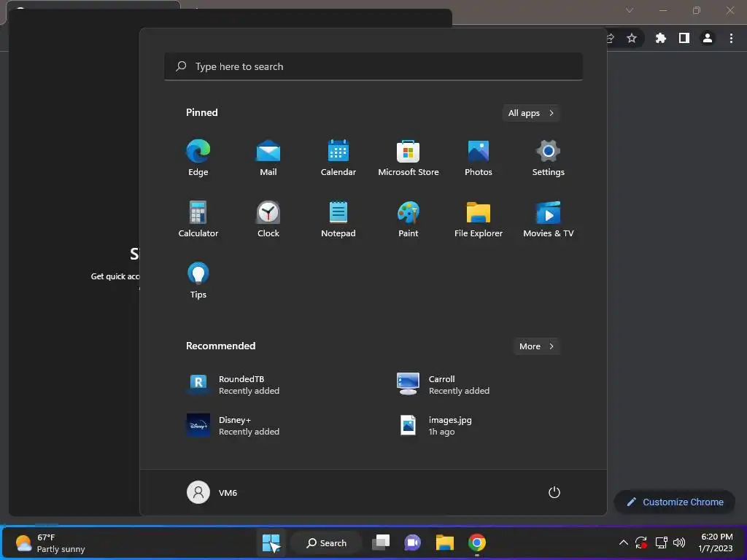Expand the hidden system tray icons chevron

tap(623, 542)
